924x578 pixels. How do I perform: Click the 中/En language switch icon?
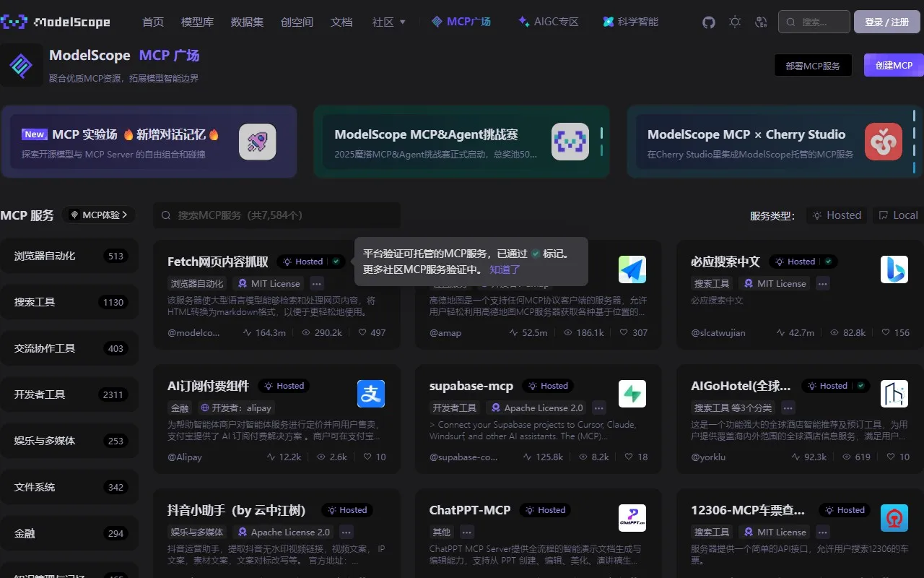point(761,22)
